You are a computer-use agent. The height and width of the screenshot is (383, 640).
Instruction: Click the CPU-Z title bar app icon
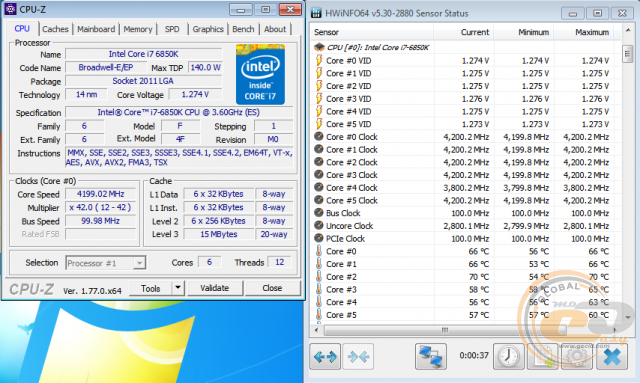11,9
